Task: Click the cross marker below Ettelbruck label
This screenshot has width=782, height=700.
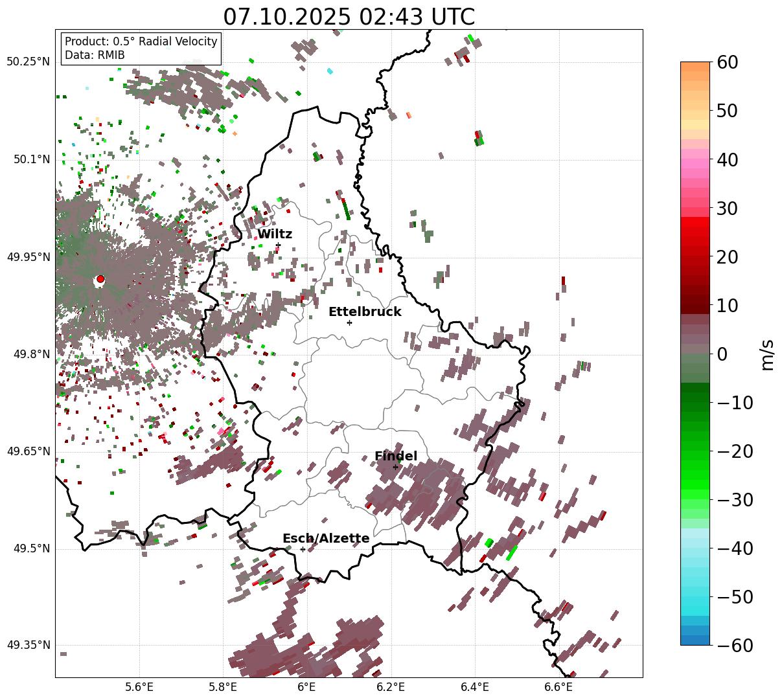Action: [x=349, y=322]
